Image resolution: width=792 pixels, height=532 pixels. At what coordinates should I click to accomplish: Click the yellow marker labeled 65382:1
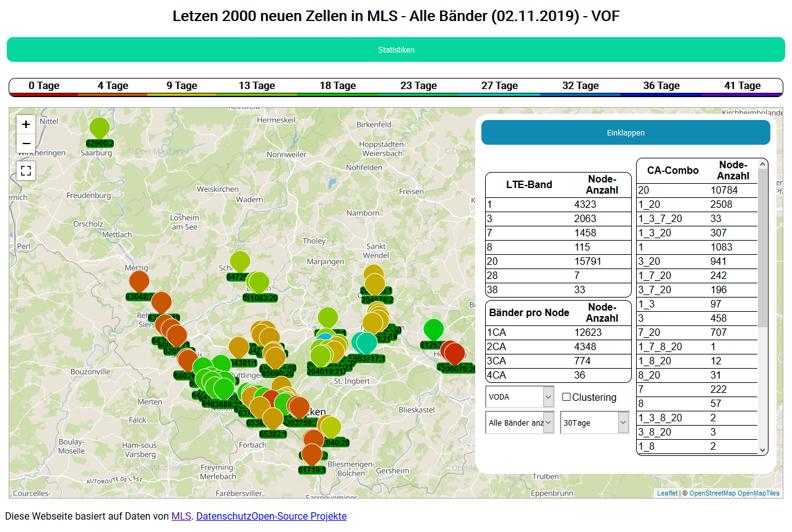click(x=272, y=419)
